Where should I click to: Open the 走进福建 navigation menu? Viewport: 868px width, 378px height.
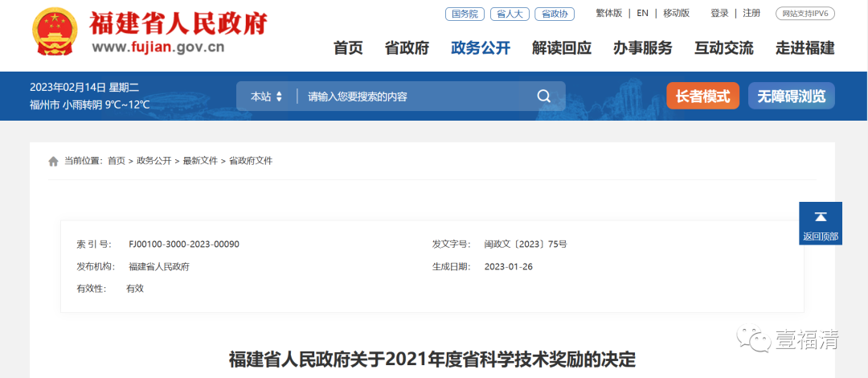pyautogui.click(x=805, y=48)
